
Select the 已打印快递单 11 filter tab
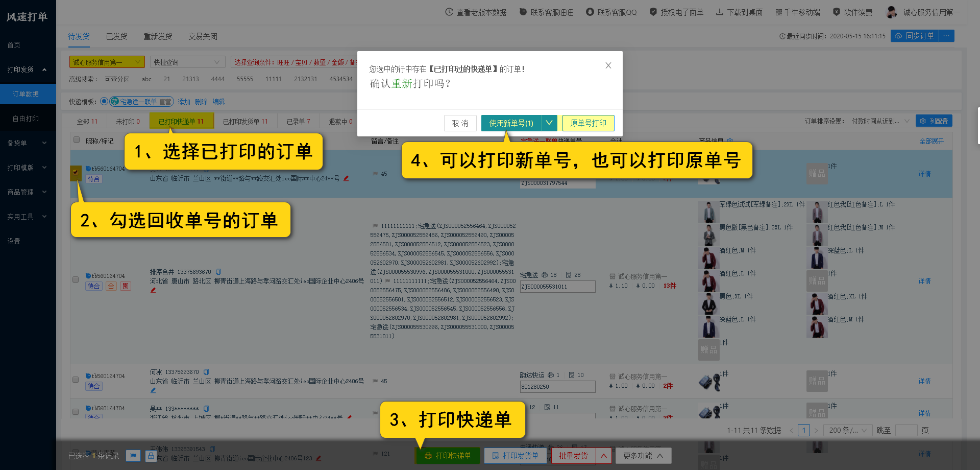point(181,121)
